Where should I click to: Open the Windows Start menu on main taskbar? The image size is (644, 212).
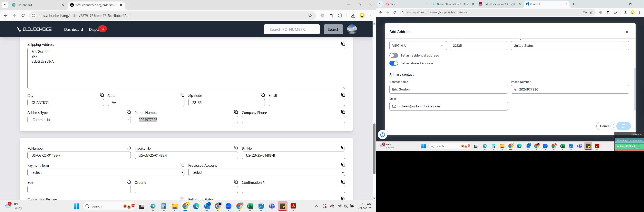pos(76,206)
